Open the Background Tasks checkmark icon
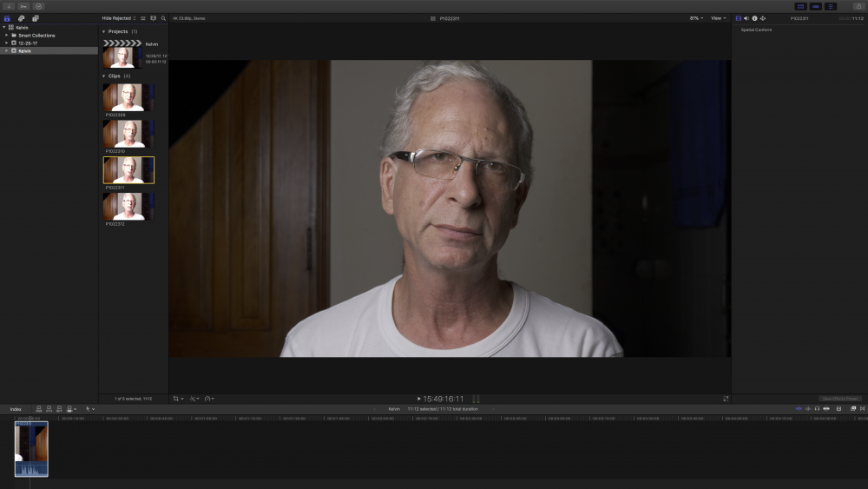The width and height of the screenshot is (868, 489). pyautogui.click(x=38, y=6)
